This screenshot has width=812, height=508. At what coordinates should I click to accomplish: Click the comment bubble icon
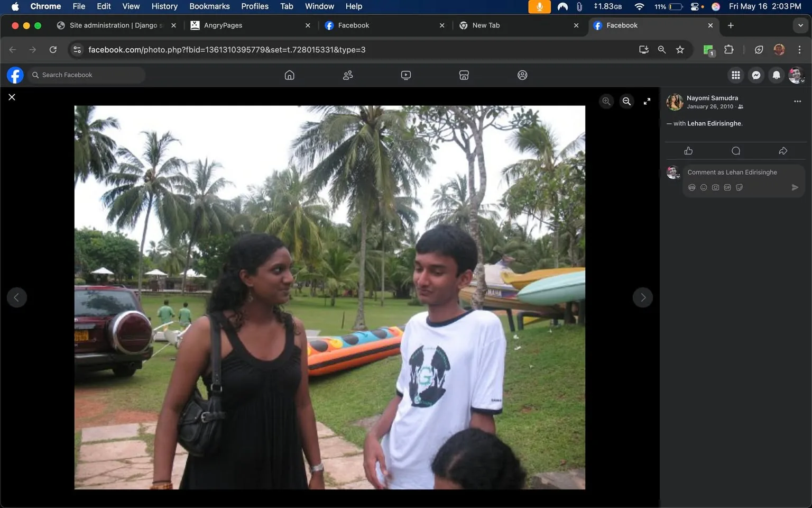[735, 151]
